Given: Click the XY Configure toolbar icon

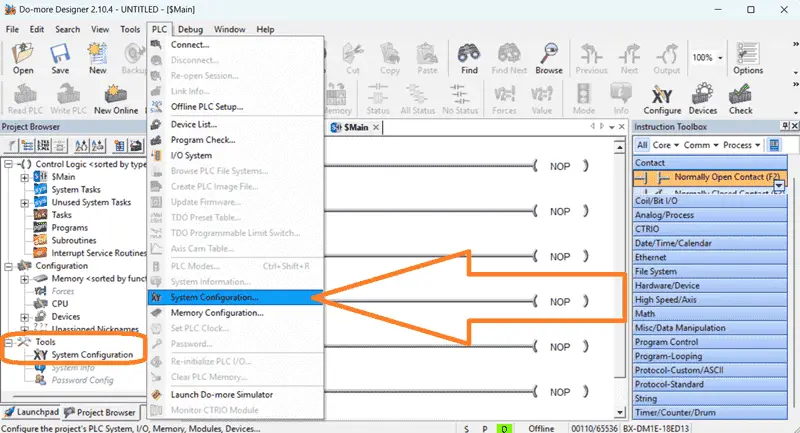Looking at the screenshot, I should point(662,100).
